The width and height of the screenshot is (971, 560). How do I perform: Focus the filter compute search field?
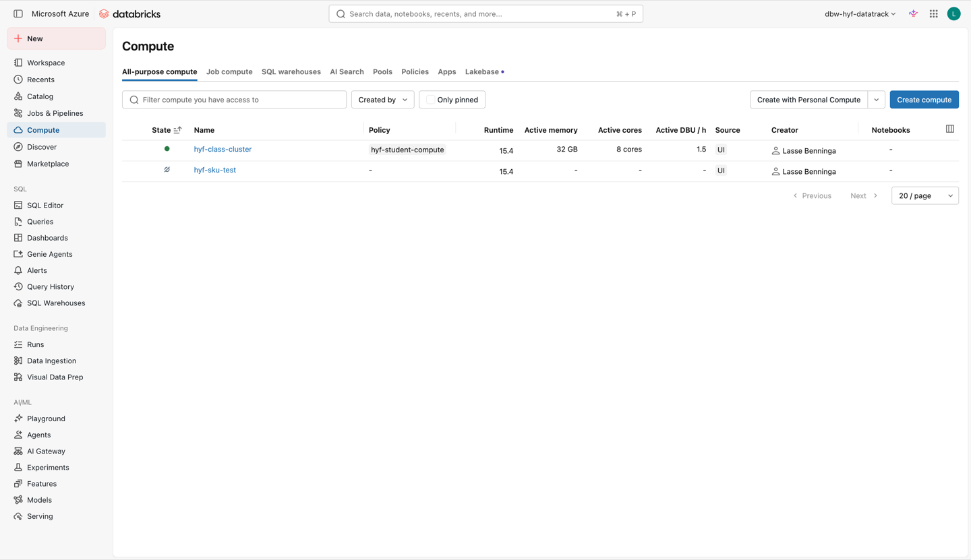coord(234,100)
